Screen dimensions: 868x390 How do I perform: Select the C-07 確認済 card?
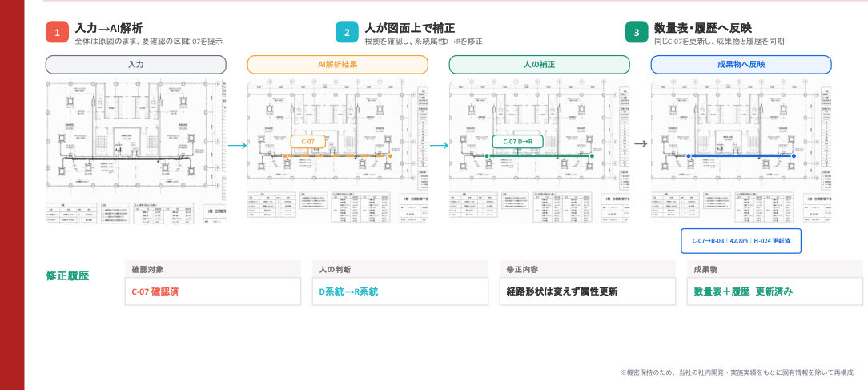pyautogui.click(x=212, y=291)
